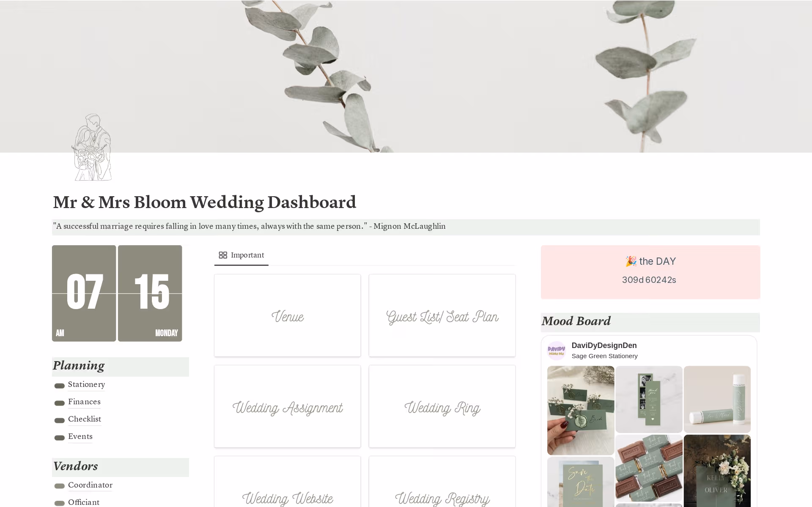The image size is (812, 507).
Task: Open the Wedding Ring card
Action: tap(442, 406)
